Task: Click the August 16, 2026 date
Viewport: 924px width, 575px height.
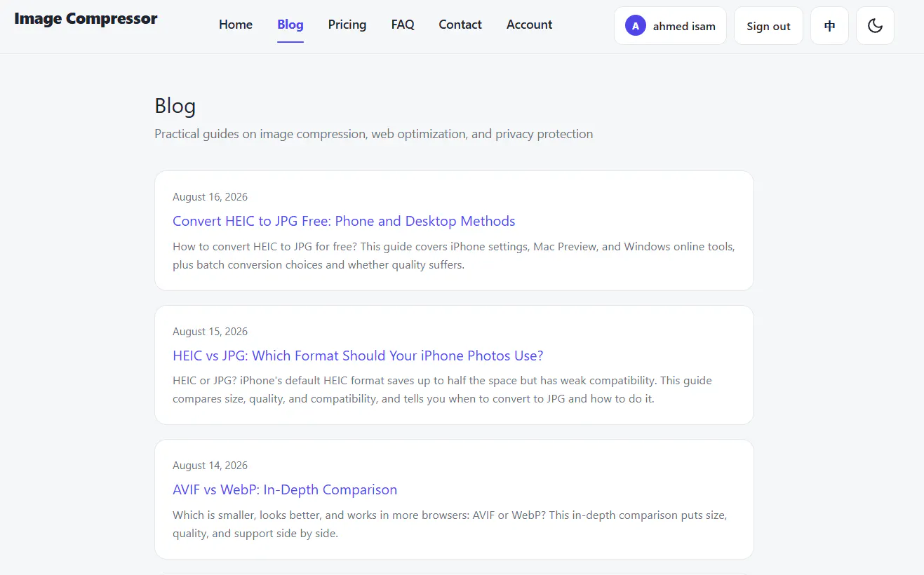Action: tap(210, 197)
